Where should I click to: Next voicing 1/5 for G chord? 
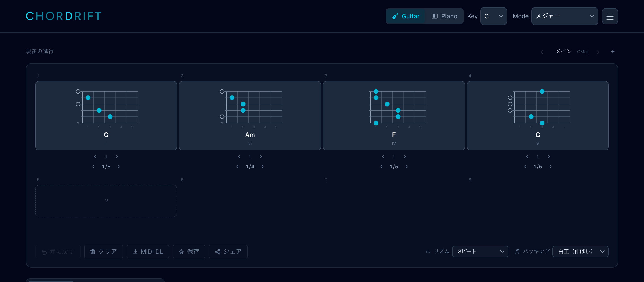click(x=550, y=166)
